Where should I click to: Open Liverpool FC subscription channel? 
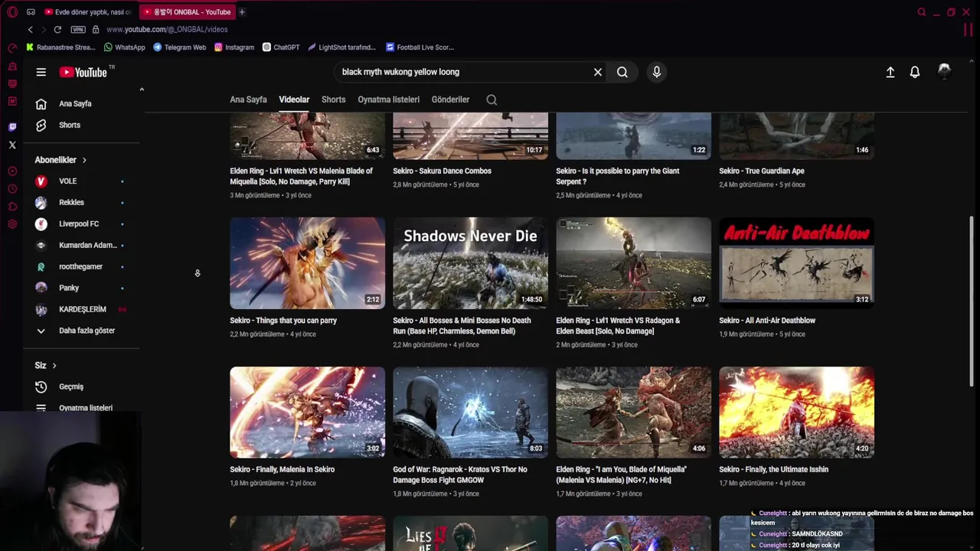click(x=80, y=224)
